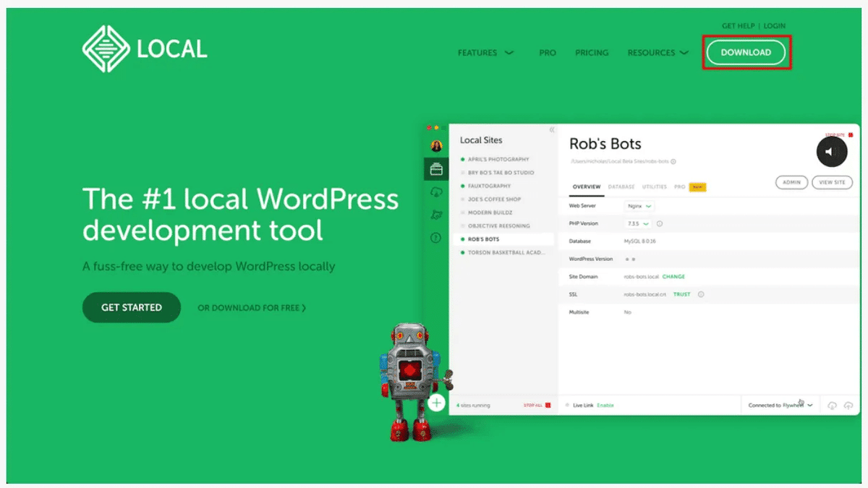Click the Admin button

coord(791,182)
